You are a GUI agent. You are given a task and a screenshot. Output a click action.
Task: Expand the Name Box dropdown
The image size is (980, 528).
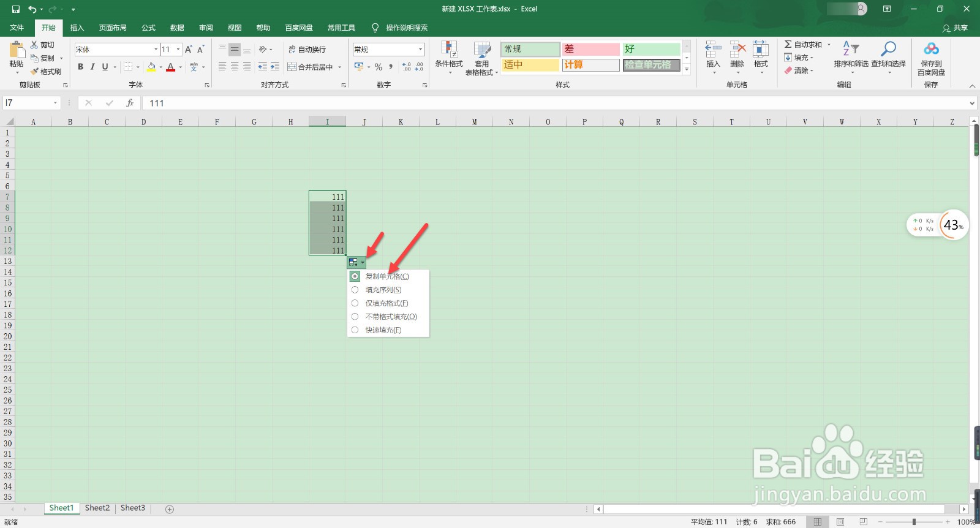[x=55, y=103]
